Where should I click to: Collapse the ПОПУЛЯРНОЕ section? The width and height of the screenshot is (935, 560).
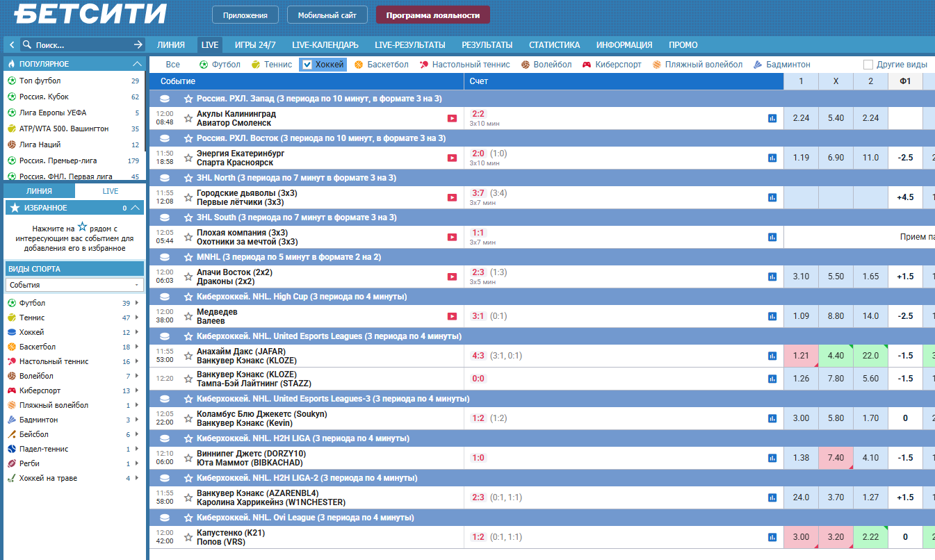click(137, 64)
